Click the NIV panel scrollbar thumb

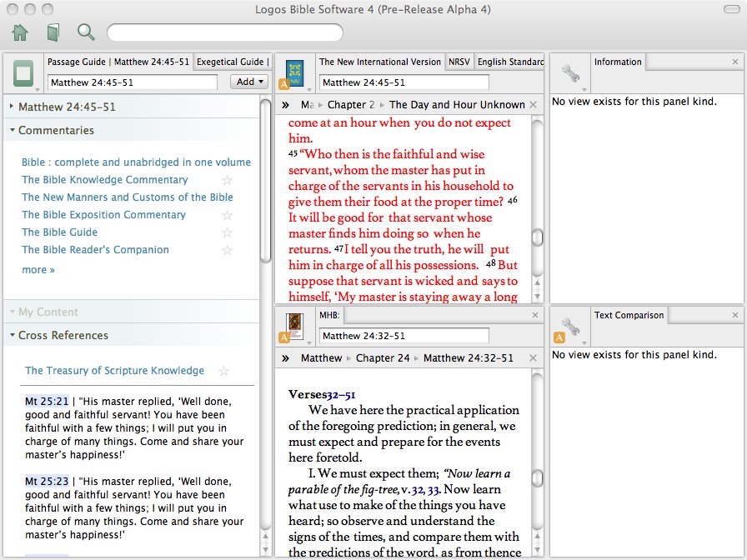pos(538,237)
